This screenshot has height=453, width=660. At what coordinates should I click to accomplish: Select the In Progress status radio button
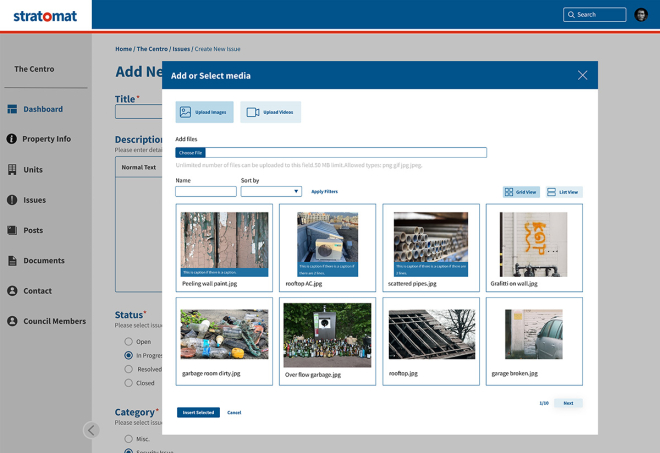[x=128, y=355]
